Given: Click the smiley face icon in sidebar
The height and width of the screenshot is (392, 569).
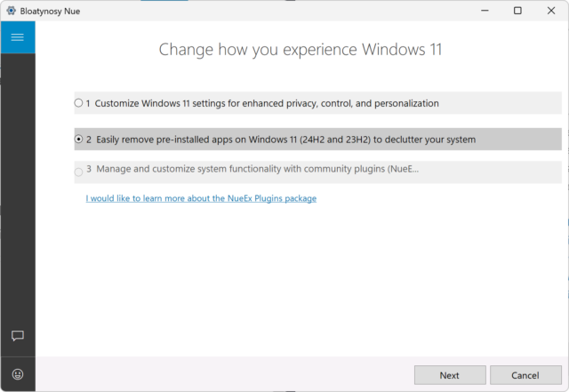Looking at the screenshot, I should pyautogui.click(x=18, y=374).
